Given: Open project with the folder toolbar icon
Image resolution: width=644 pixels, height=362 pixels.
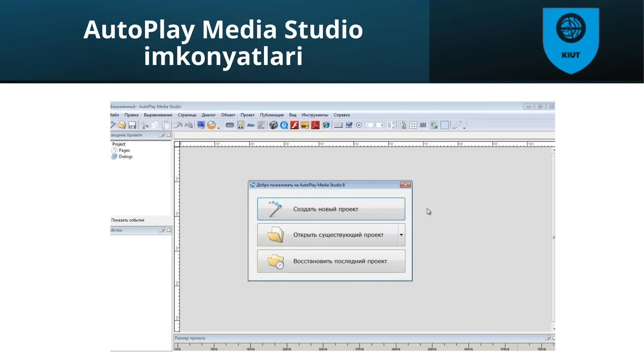Looking at the screenshot, I should pos(122,125).
